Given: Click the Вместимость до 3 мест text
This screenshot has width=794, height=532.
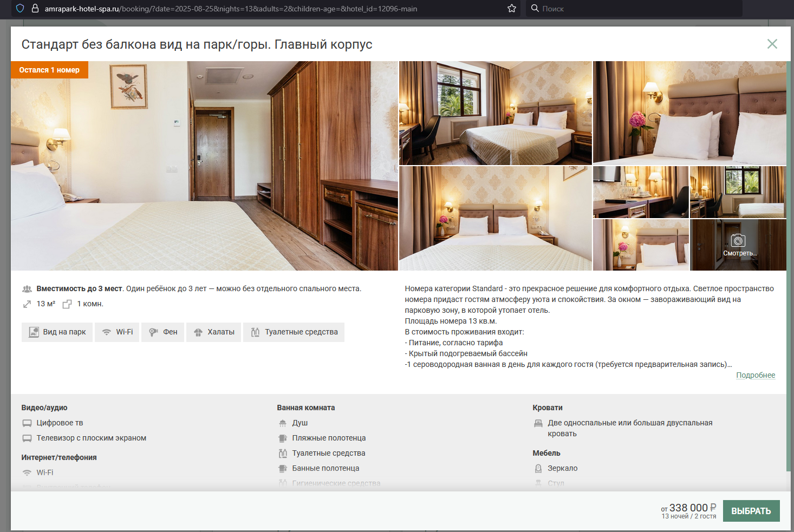Looking at the screenshot, I should point(80,288).
